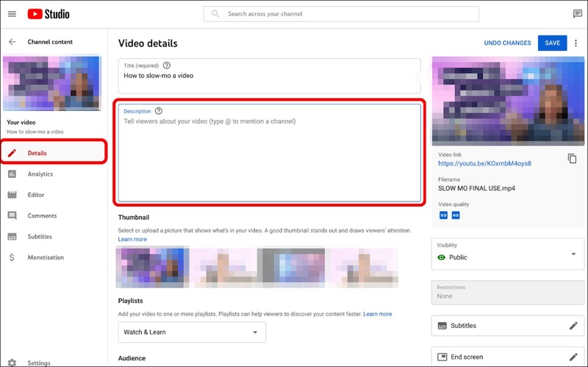Click Learn more under Thumbnail

pyautogui.click(x=132, y=240)
